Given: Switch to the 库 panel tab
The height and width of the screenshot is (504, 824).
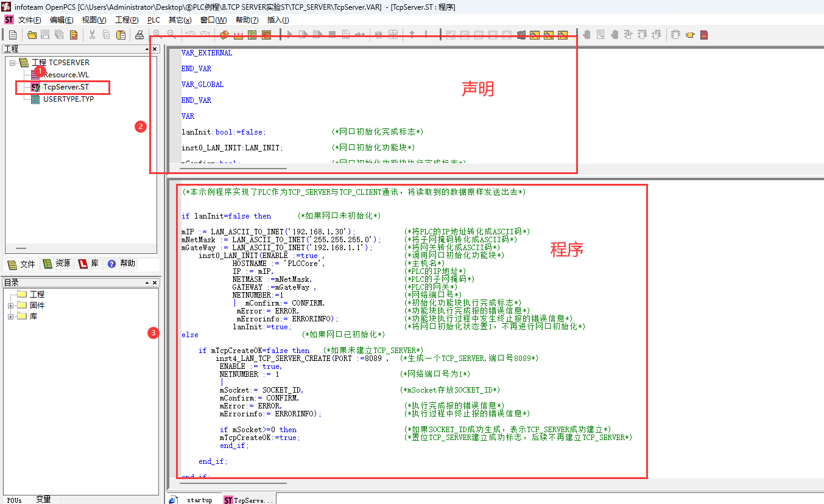Looking at the screenshot, I should (x=89, y=264).
